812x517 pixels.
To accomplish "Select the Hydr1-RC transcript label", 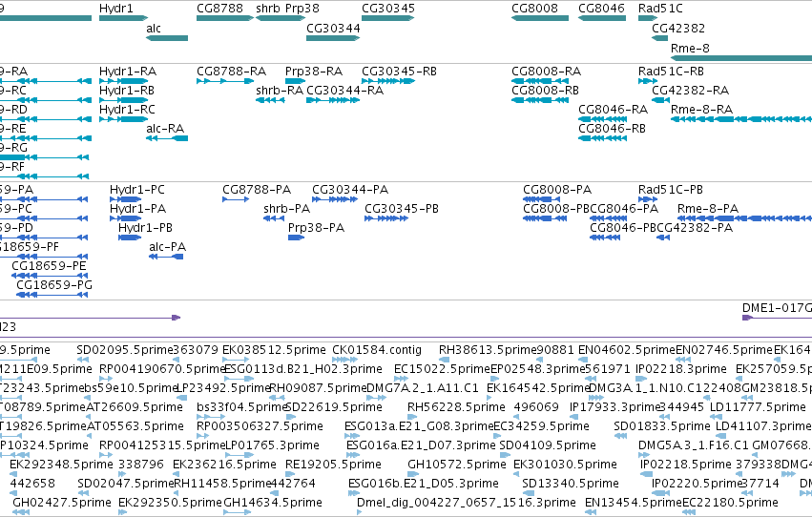I will 127,109.
